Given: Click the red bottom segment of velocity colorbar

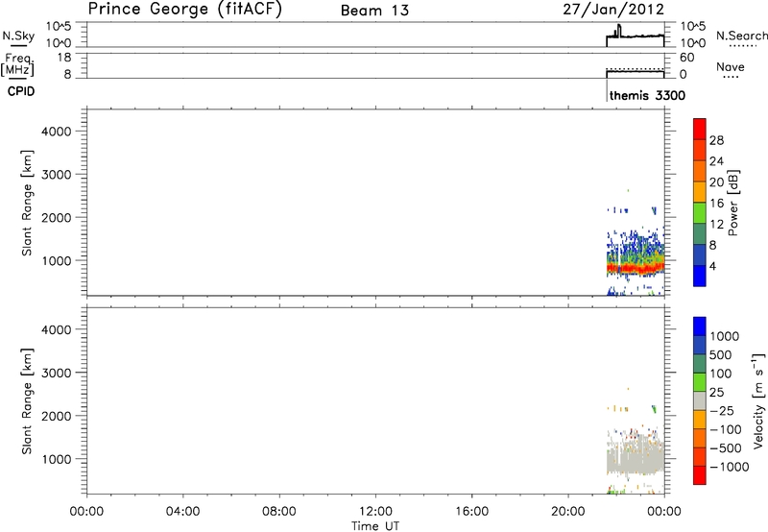Looking at the screenshot, I should (x=700, y=475).
